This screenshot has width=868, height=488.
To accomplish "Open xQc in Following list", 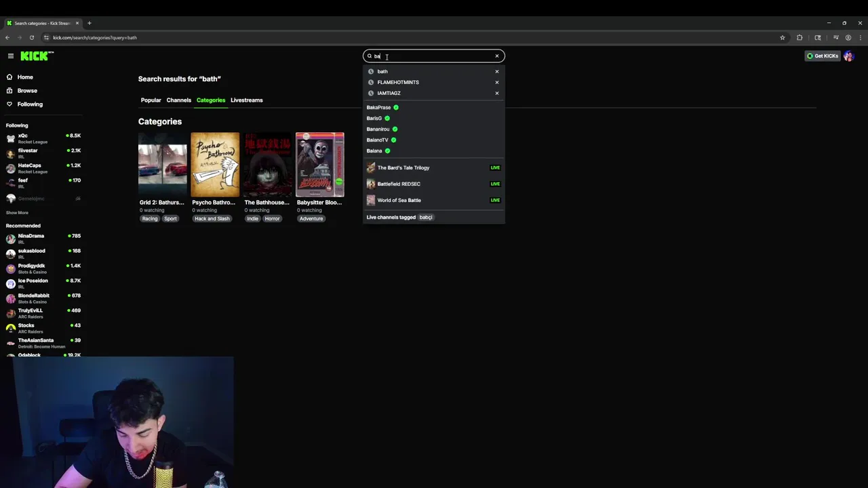I will pyautogui.click(x=43, y=138).
